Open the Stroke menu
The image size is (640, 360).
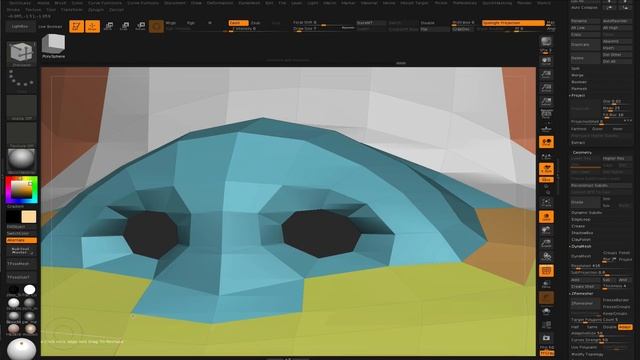13,9
